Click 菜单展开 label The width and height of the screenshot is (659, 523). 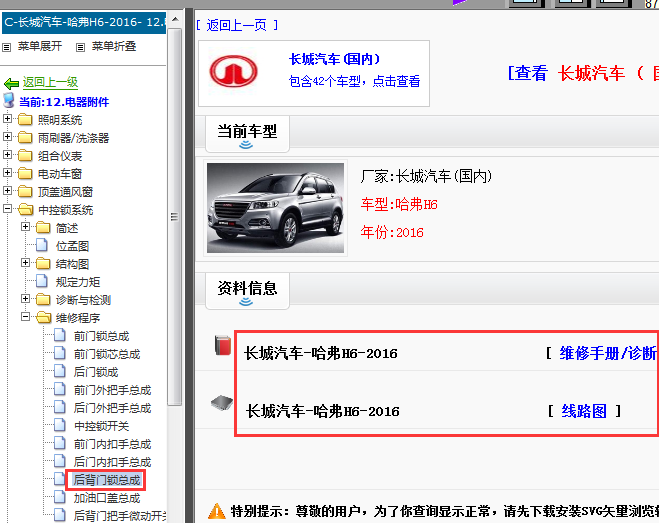(x=40, y=46)
